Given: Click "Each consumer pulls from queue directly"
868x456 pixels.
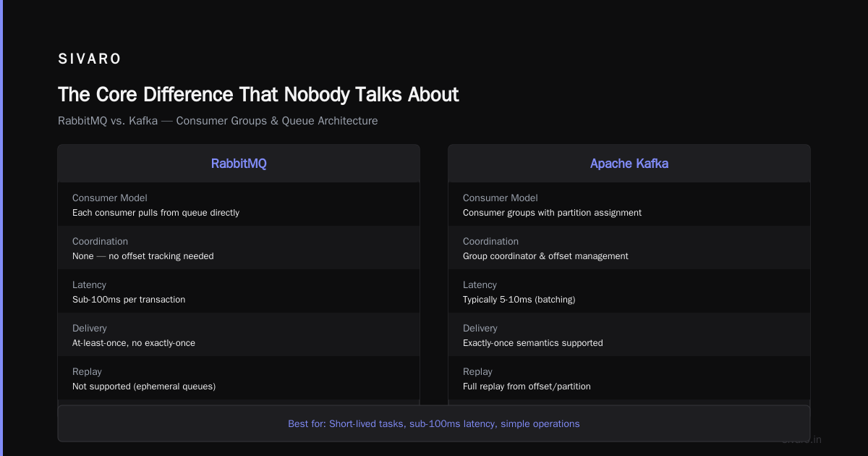Looking at the screenshot, I should tap(156, 213).
